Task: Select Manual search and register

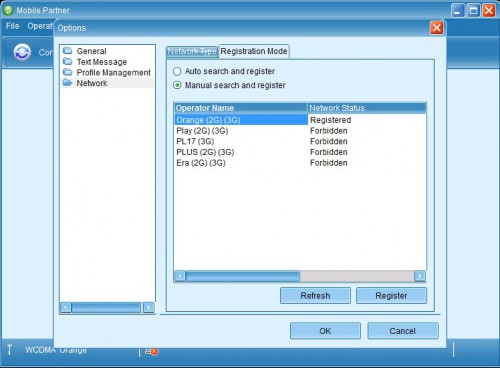Action: pyautogui.click(x=177, y=85)
